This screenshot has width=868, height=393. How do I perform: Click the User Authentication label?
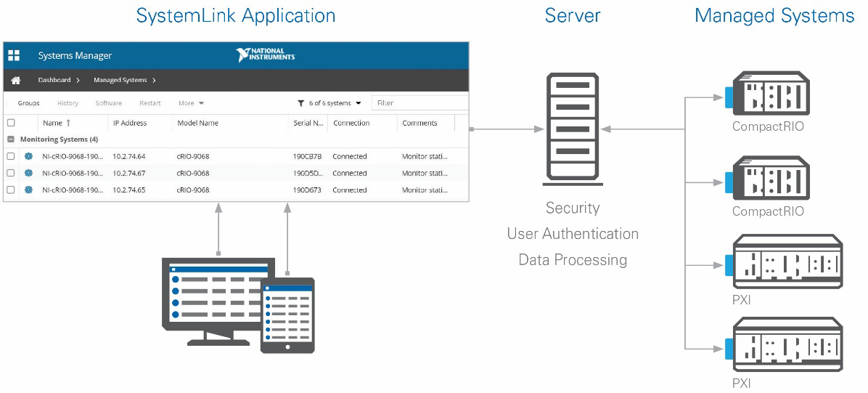coord(573,233)
